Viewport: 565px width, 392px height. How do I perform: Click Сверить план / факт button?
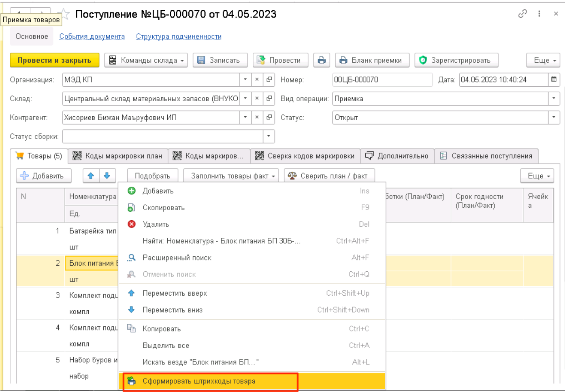pyautogui.click(x=329, y=176)
